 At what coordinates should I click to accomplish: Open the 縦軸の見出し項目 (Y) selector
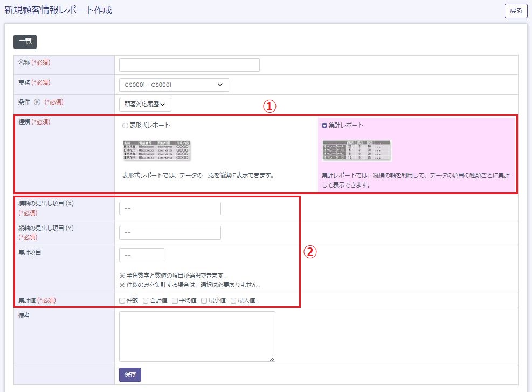click(x=170, y=233)
